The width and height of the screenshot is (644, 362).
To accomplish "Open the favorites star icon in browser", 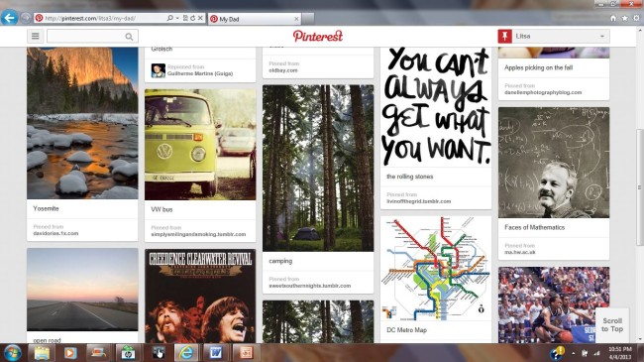I will tap(625, 18).
